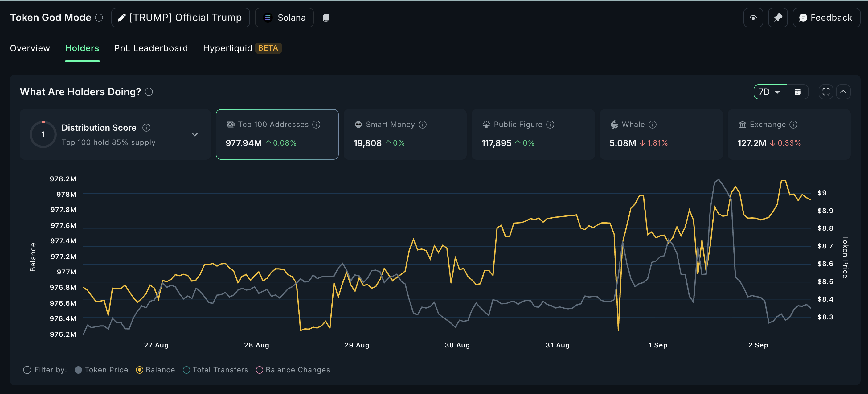Click info icon beside Smart Money
Screen dimensions: 868x394
click(x=423, y=125)
